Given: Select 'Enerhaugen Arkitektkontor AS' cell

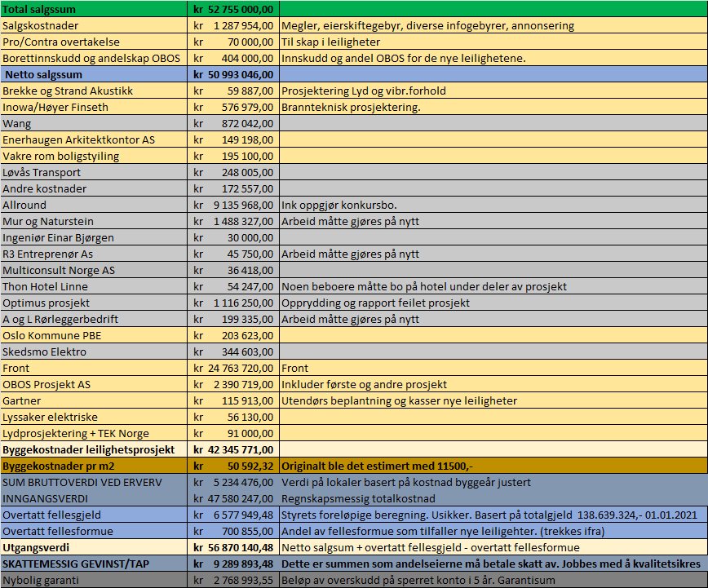Looking at the screenshot, I should point(94,139).
